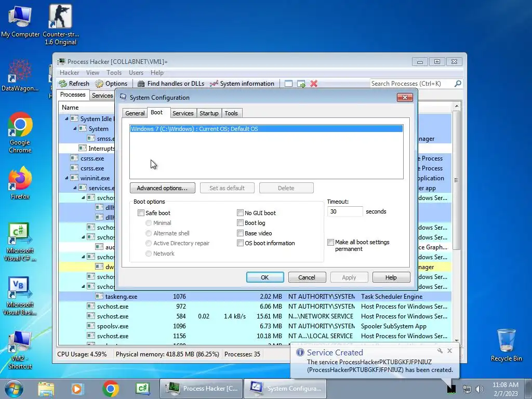Select the Windows 7 boot entry
The height and width of the screenshot is (399, 532).
click(x=267, y=129)
